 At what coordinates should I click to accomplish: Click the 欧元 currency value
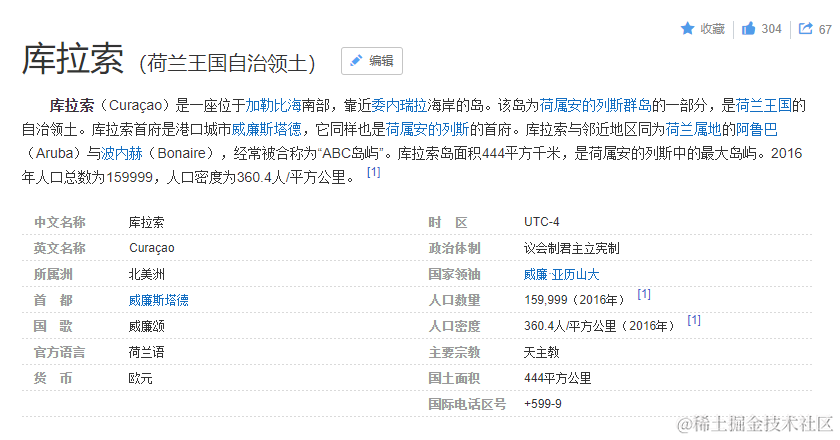pyautogui.click(x=140, y=378)
